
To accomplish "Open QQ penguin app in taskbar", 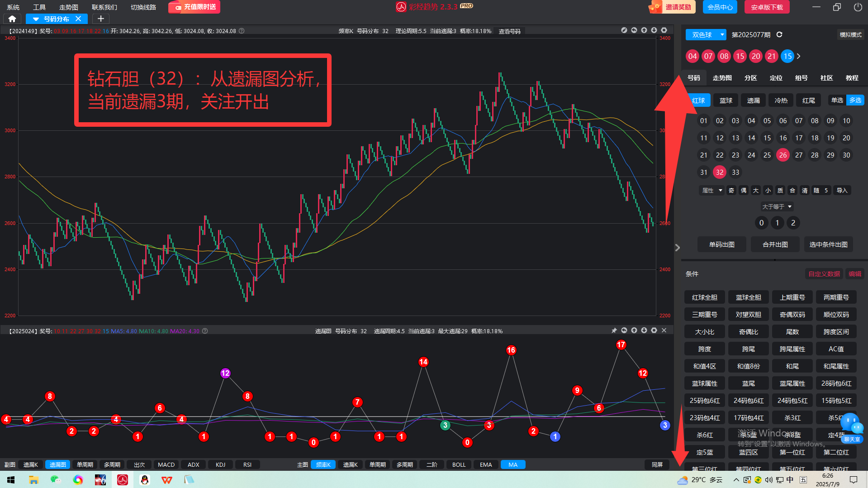I will pos(145,480).
